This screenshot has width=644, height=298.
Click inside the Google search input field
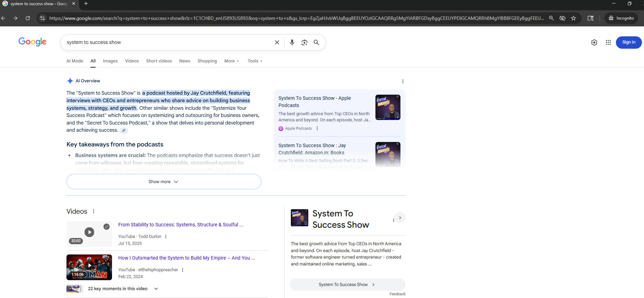pos(168,42)
